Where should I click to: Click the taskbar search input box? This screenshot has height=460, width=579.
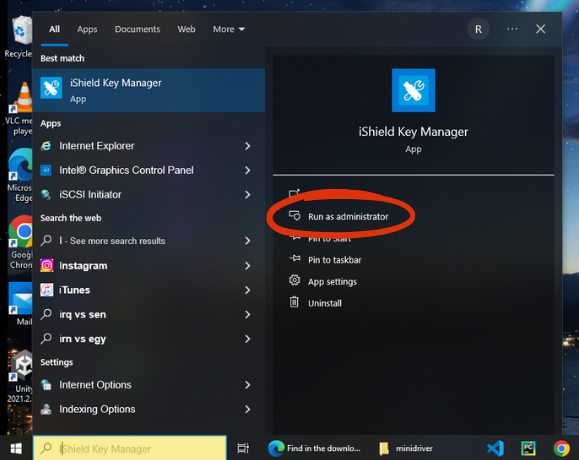(x=130, y=448)
